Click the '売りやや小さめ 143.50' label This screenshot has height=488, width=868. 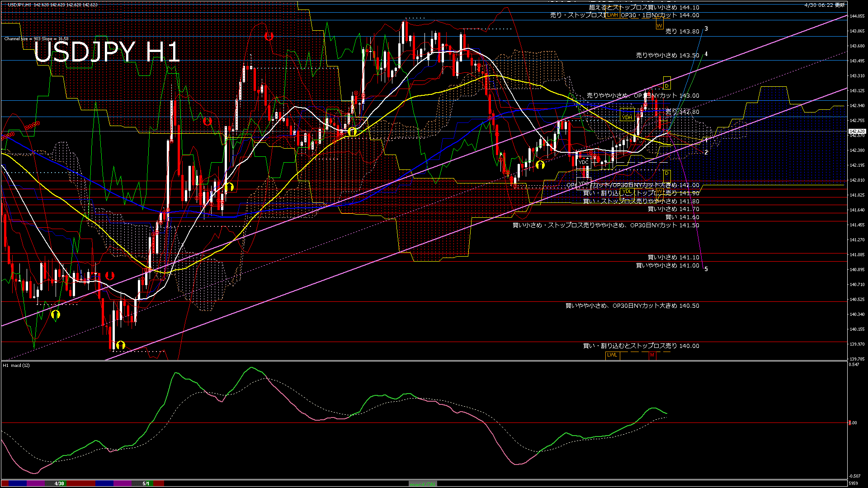[x=667, y=56]
